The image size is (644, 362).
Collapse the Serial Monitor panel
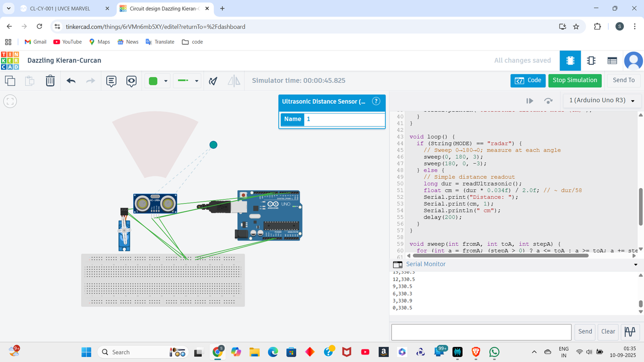635,264
